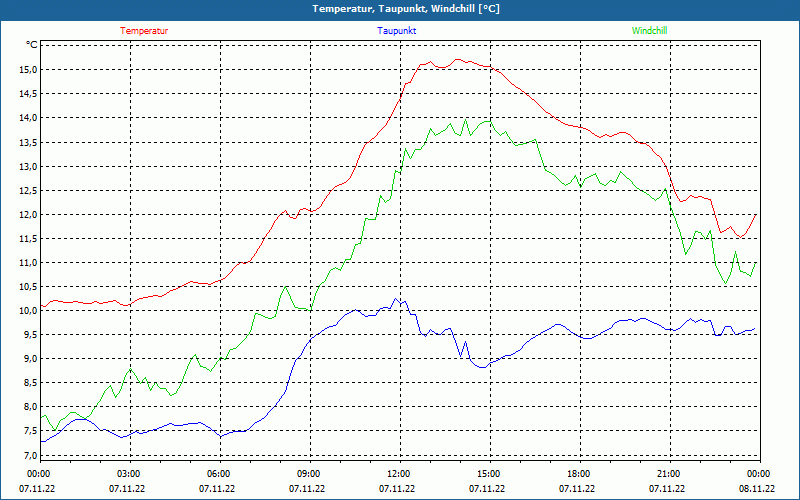Click the 21:00 time label
The width and height of the screenshot is (800, 500).
pos(669,474)
